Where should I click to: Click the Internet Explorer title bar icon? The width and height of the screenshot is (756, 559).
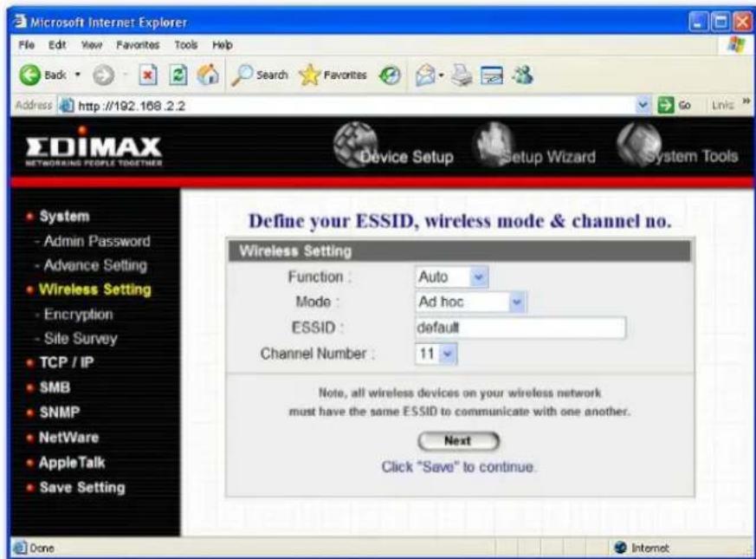tap(20, 22)
